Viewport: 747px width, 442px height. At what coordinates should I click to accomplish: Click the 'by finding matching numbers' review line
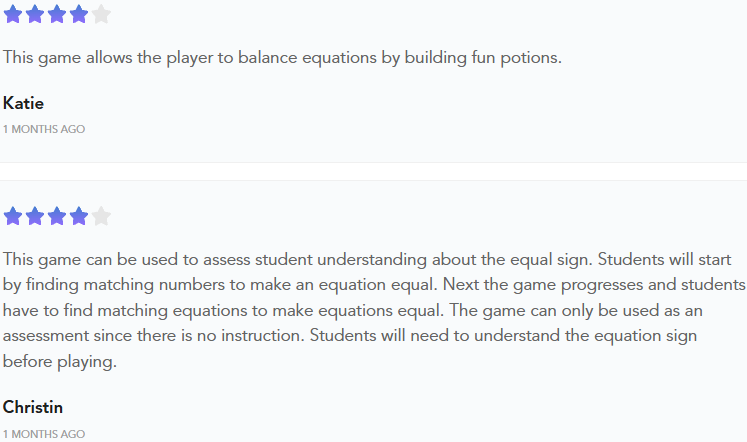point(374,285)
